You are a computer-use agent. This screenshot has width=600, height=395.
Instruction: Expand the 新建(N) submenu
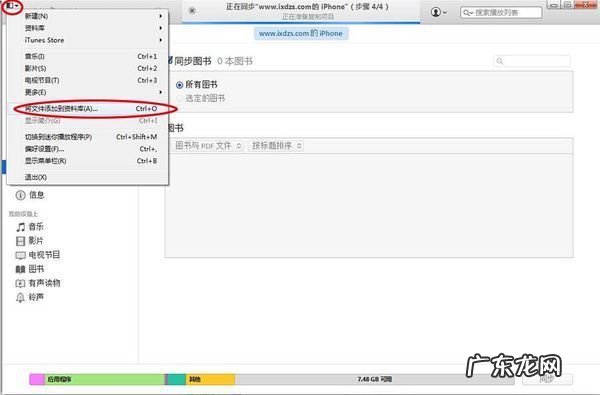(x=88, y=16)
